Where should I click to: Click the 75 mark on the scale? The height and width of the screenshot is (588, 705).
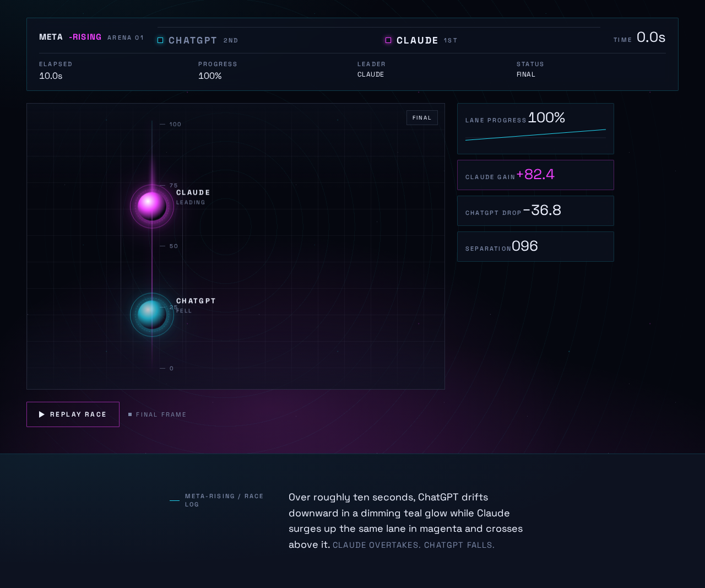click(173, 186)
